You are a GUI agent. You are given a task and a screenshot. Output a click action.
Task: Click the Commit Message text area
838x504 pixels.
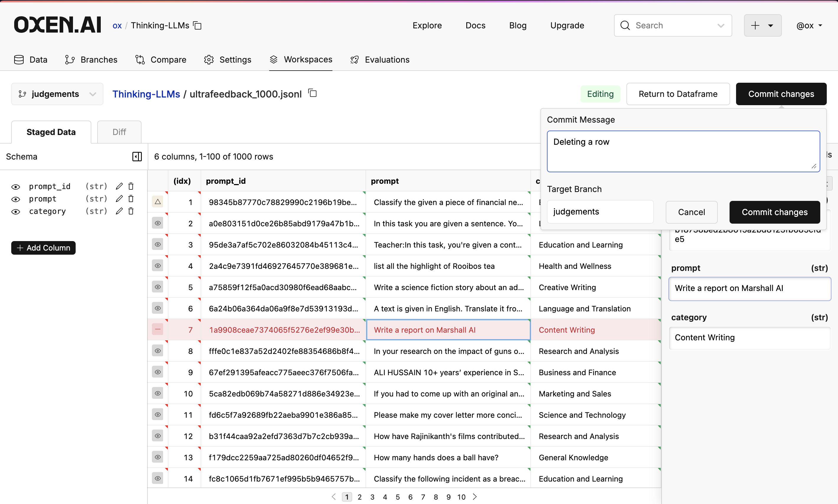tap(683, 151)
